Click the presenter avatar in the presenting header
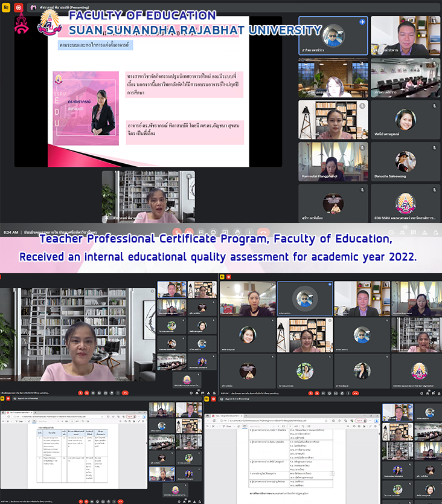 (33, 7)
